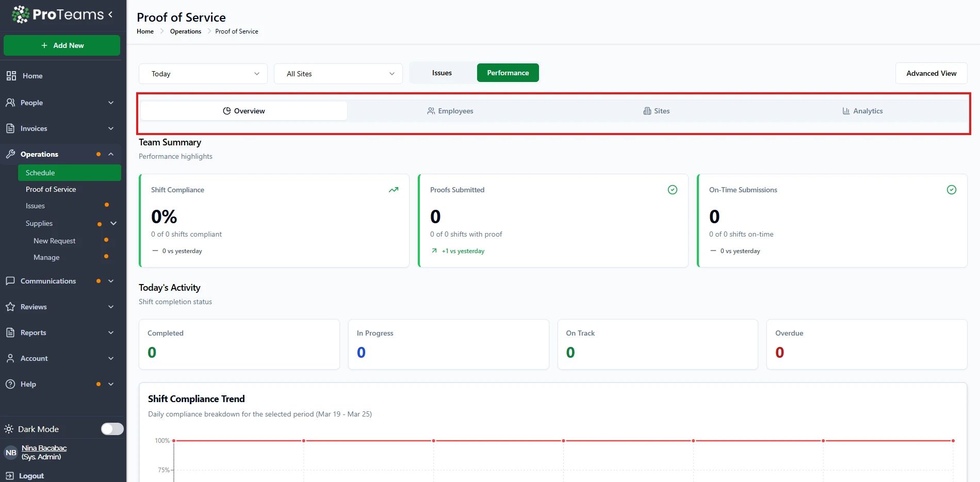Click the ProTeams logo icon

[x=21, y=14]
